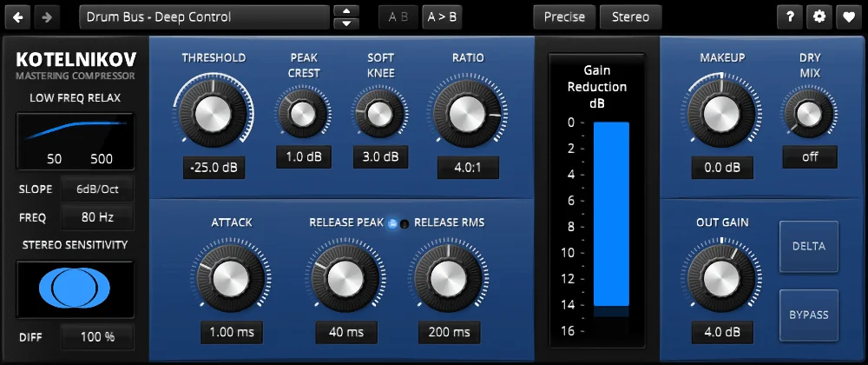Click the stereo sensitivity circles display
Image resolution: width=868 pixels, height=365 pixels.
click(x=75, y=289)
